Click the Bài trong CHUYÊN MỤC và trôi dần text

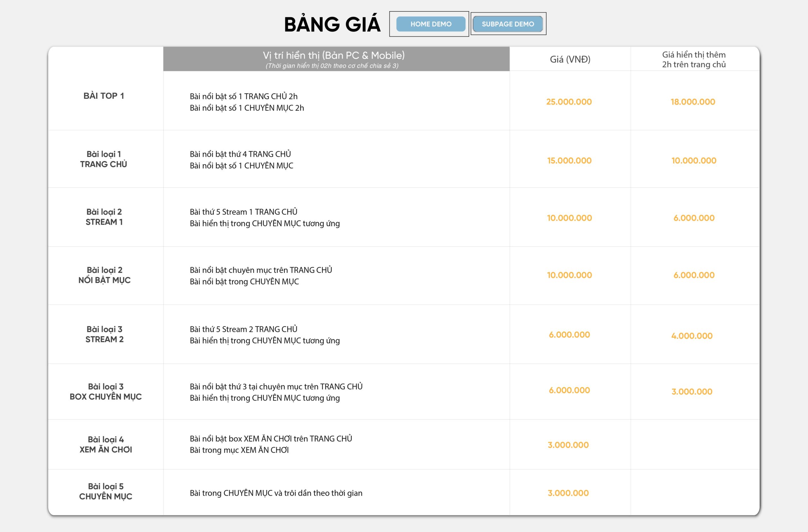click(x=276, y=493)
